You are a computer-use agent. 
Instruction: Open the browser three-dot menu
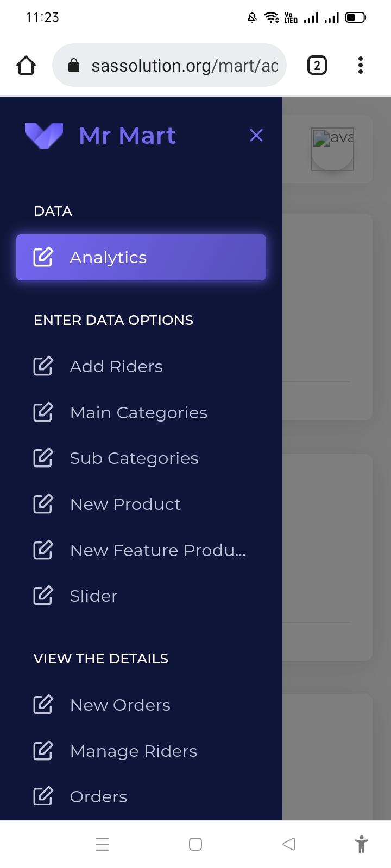[x=360, y=66]
